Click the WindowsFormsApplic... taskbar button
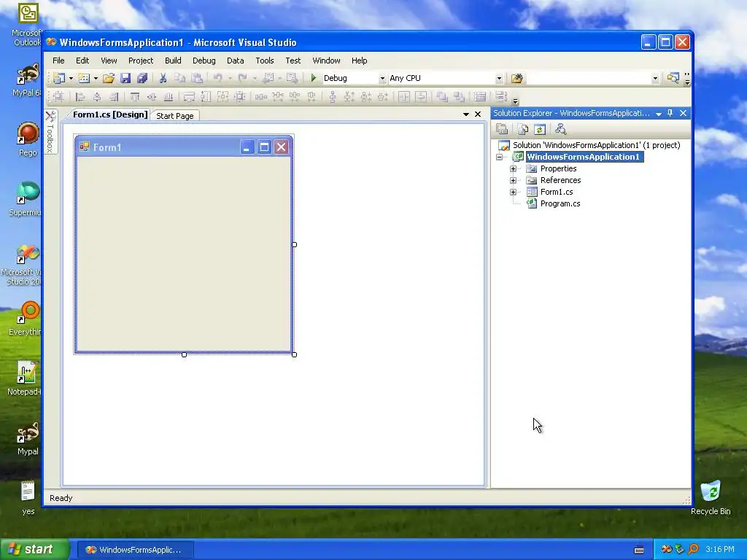Viewport: 747px width, 560px height. click(x=135, y=550)
